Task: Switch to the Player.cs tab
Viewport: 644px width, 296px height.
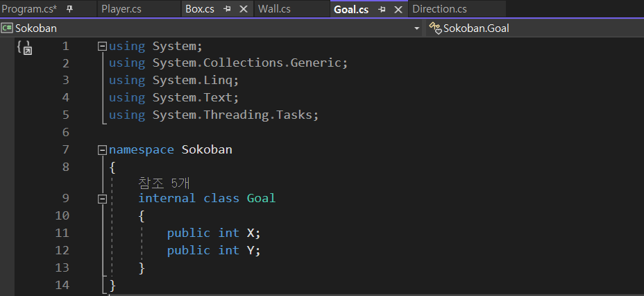Action: coord(121,9)
